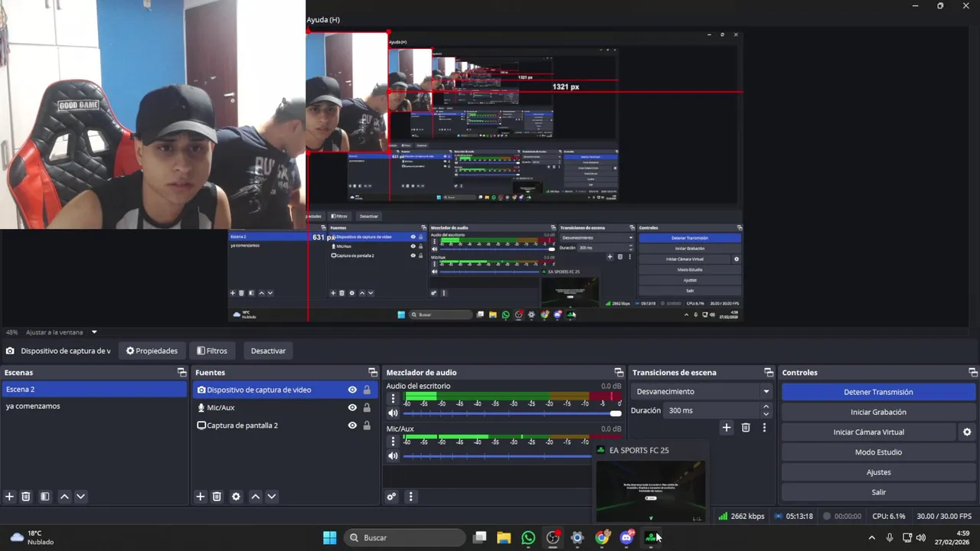The height and width of the screenshot is (551, 980).
Task: Exit OBS with Salir button
Action: pyautogui.click(x=878, y=492)
